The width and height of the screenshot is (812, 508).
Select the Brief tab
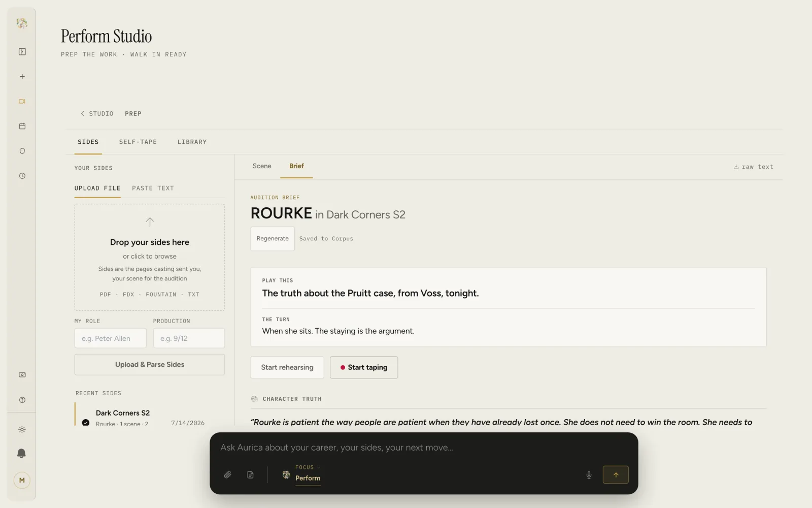tap(296, 166)
